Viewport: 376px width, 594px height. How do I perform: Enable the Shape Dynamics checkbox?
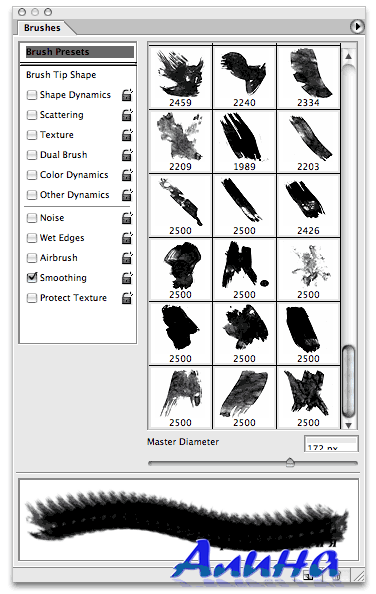click(32, 95)
